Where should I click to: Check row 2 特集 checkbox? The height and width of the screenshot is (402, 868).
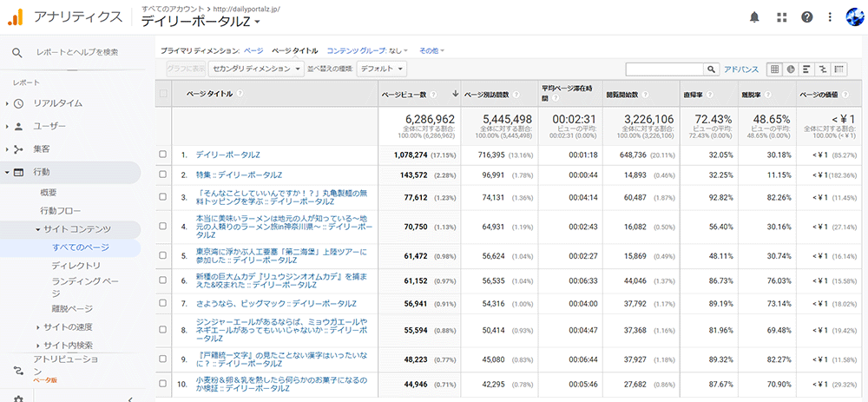tap(163, 175)
